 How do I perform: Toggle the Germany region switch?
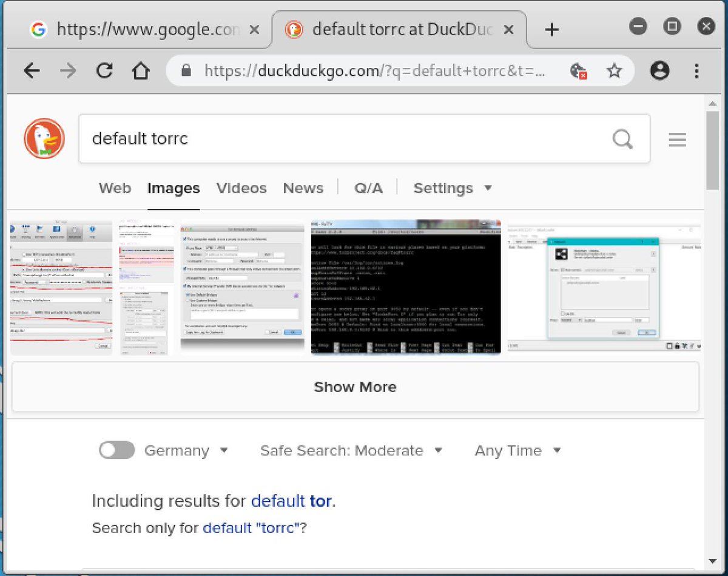pos(117,450)
